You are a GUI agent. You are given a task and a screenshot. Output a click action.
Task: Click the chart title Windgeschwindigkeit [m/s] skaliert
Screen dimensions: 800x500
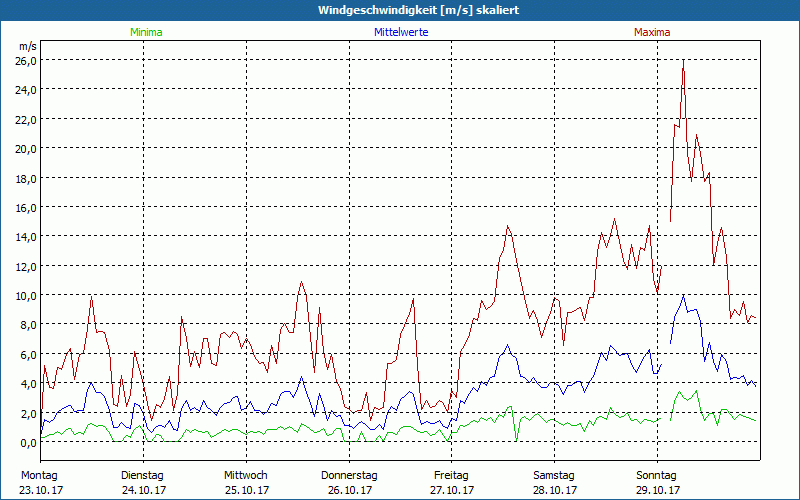[x=418, y=10]
